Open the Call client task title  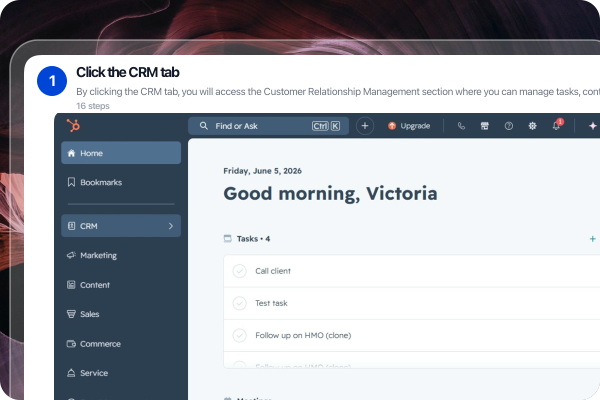pos(273,271)
